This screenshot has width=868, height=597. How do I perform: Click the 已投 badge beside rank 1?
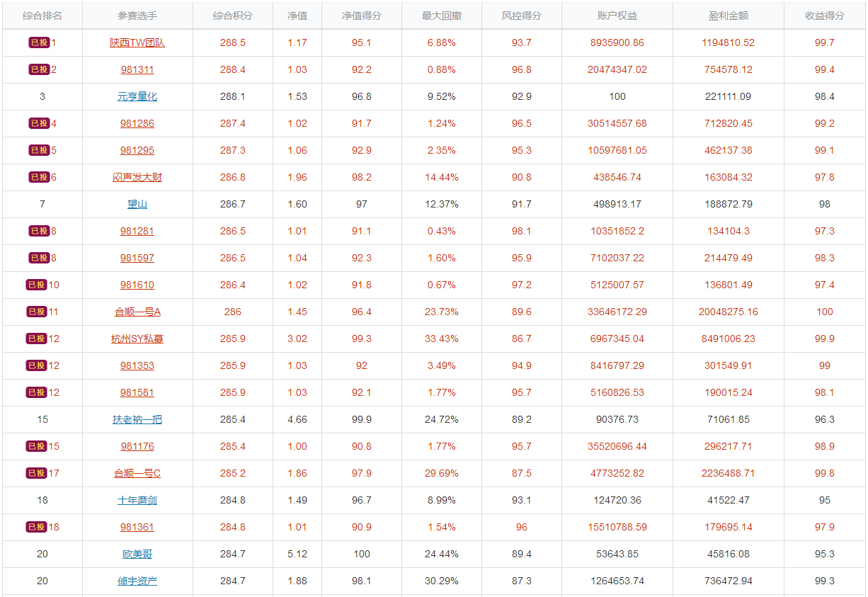[39, 42]
